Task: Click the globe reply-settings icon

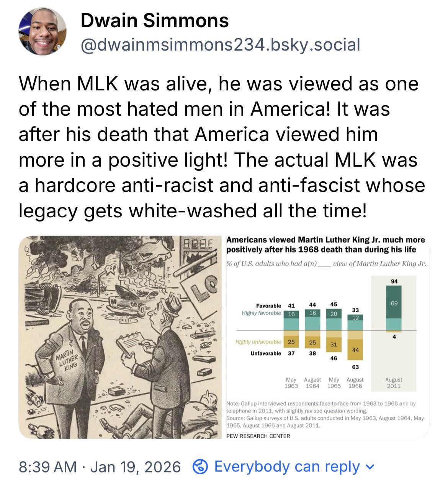Action: coord(200,467)
